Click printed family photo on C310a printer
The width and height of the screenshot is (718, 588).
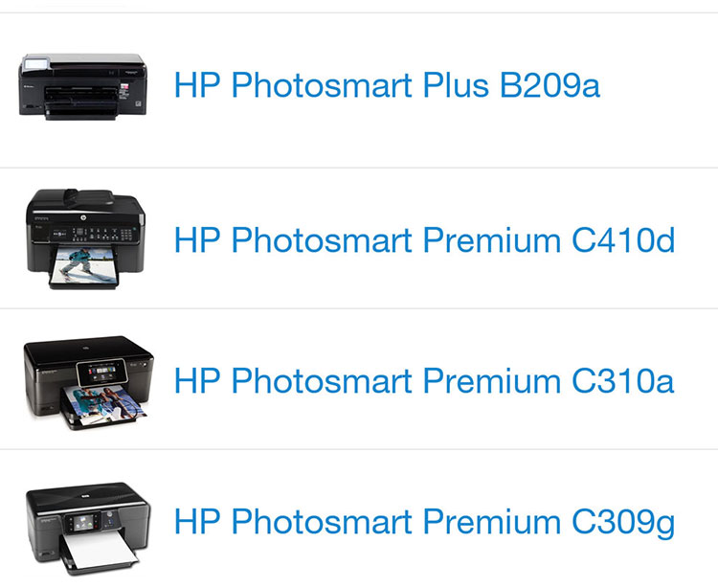(103, 404)
